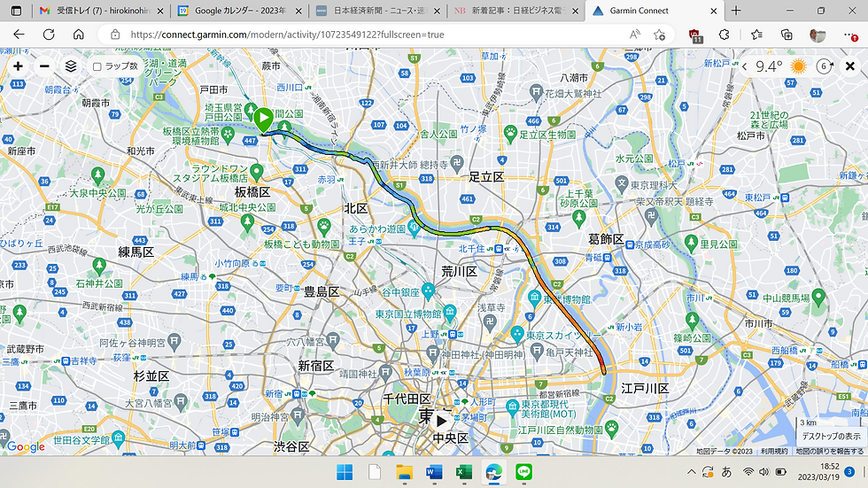Open the Windows Start menu
This screenshot has width=868, height=488.
(x=345, y=472)
